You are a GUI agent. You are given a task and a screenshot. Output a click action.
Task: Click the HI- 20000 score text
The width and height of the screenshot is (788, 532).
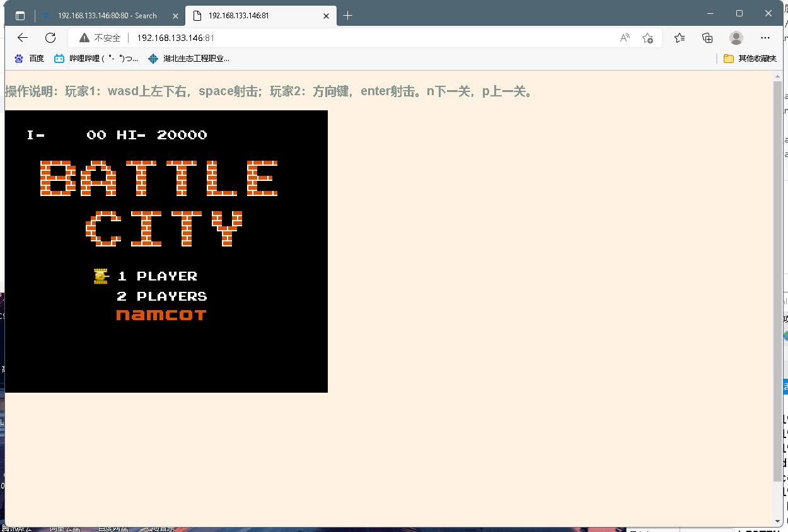pos(162,135)
